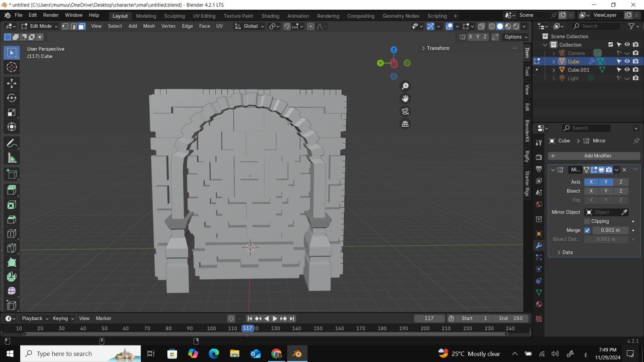644x362 pixels.
Task: Hide Cube.001 in the viewport
Action: click(x=627, y=70)
